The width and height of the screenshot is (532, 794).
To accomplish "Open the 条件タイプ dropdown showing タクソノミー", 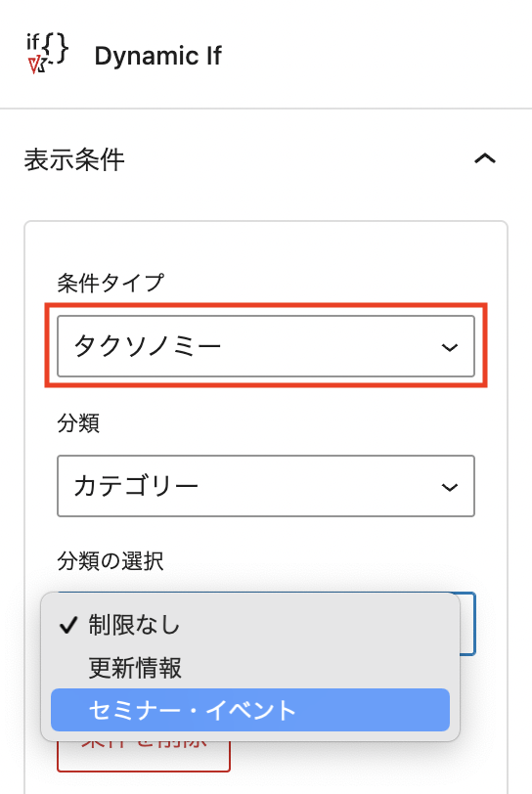I will (x=265, y=346).
